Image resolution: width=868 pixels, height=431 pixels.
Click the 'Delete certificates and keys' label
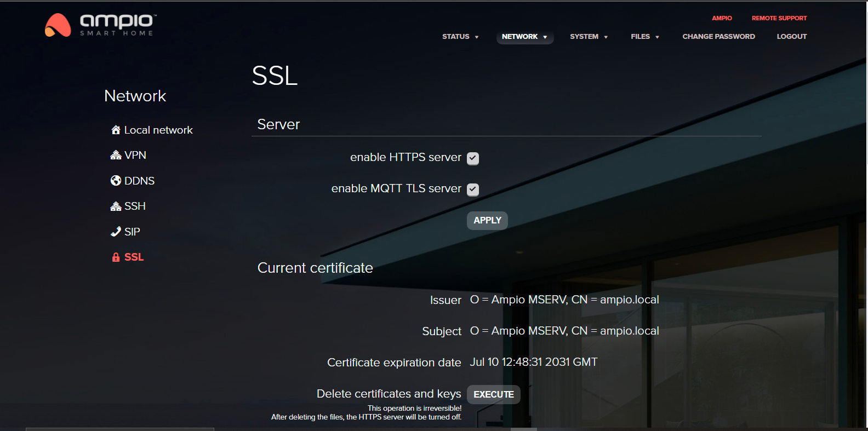tap(389, 394)
